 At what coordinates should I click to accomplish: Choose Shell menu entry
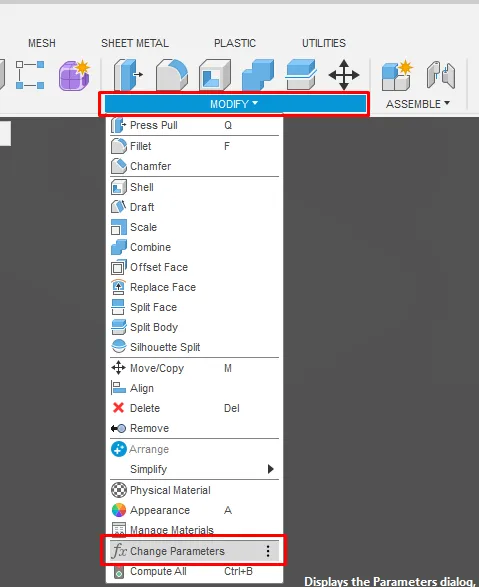tap(195, 187)
